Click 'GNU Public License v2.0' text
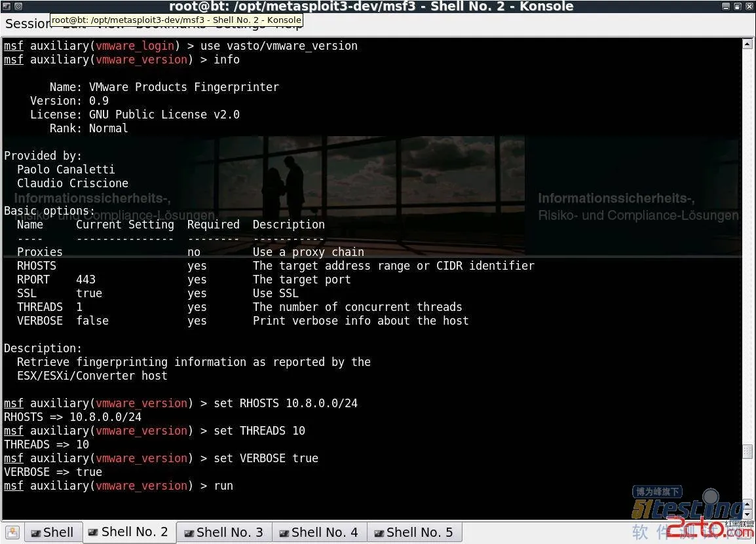 [164, 115]
